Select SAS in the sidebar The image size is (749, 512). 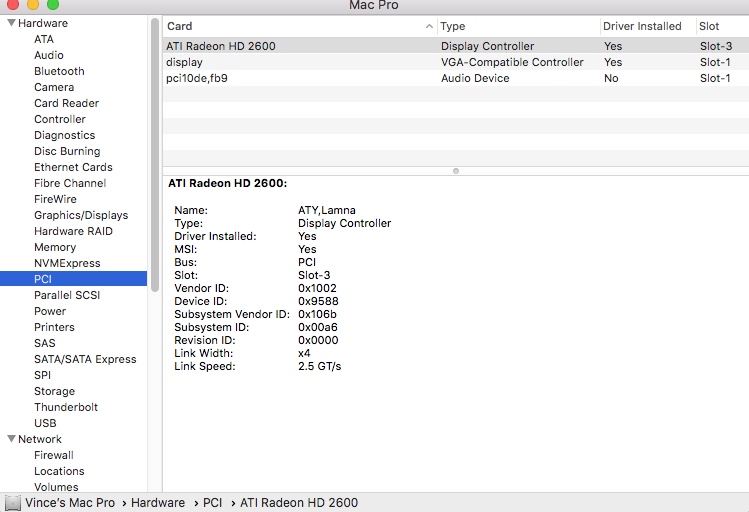[44, 343]
